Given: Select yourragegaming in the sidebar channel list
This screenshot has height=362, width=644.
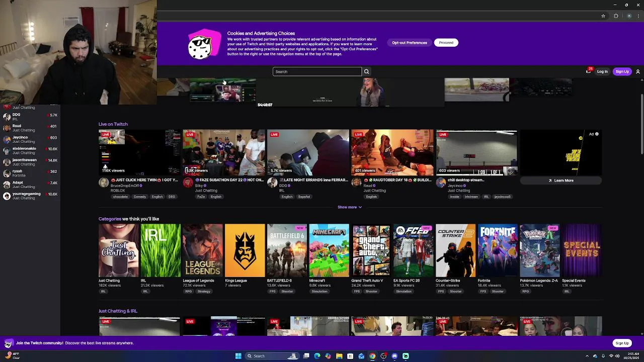Looking at the screenshot, I should tap(30, 196).
